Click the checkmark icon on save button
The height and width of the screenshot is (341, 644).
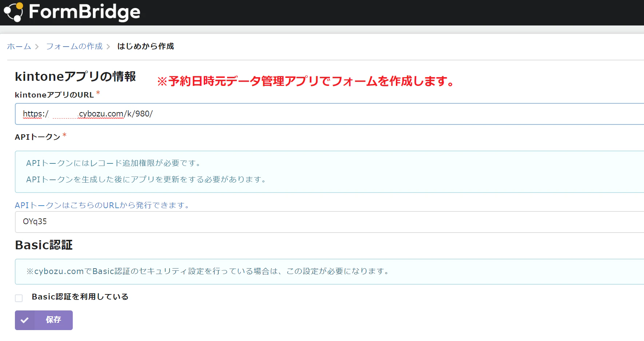(x=24, y=320)
